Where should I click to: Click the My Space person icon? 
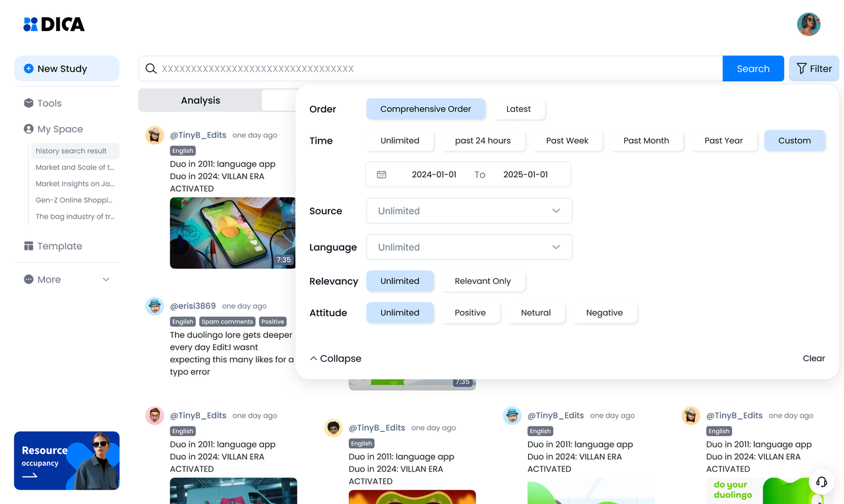(28, 129)
